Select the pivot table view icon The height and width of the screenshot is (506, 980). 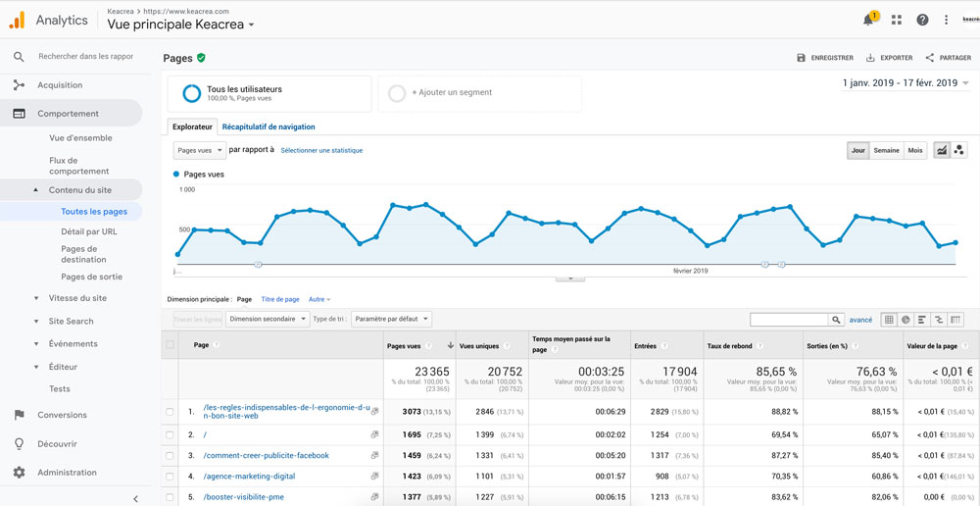(955, 320)
